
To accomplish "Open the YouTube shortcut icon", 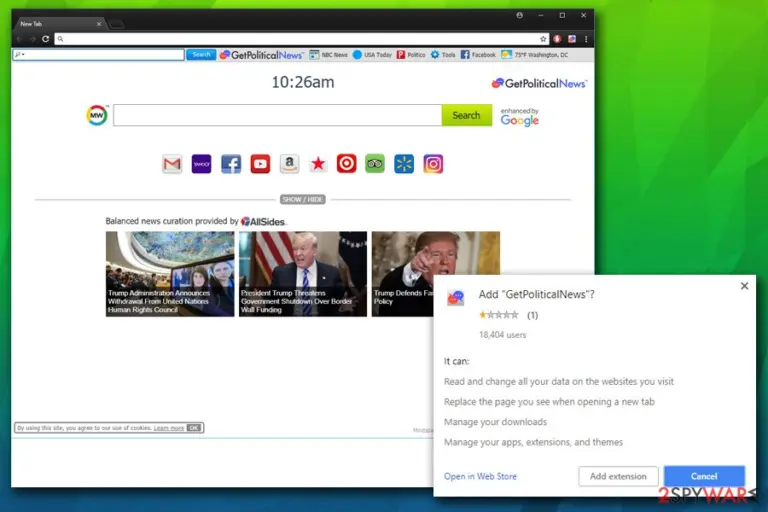I will point(260,164).
